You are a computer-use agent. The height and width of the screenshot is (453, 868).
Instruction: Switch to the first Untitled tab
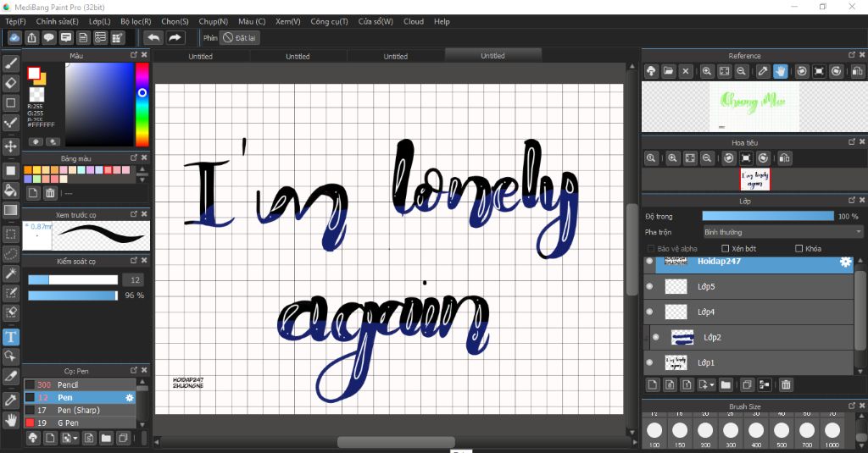[x=200, y=57]
